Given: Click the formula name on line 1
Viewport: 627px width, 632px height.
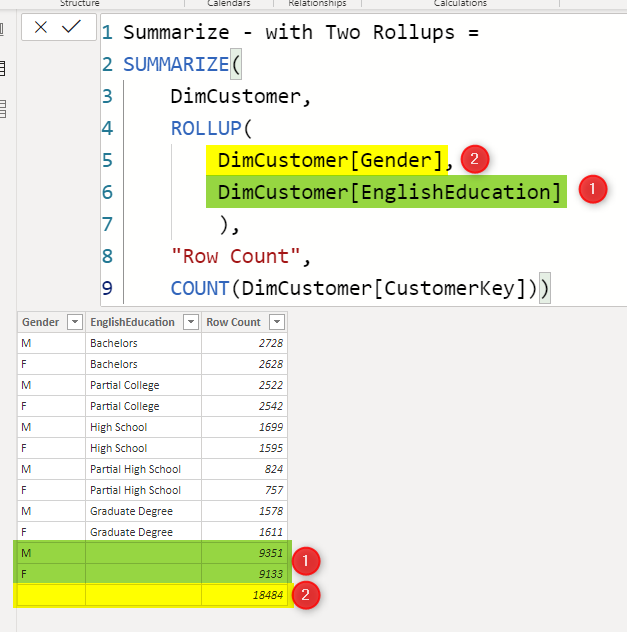Looking at the screenshot, I should 289,32.
